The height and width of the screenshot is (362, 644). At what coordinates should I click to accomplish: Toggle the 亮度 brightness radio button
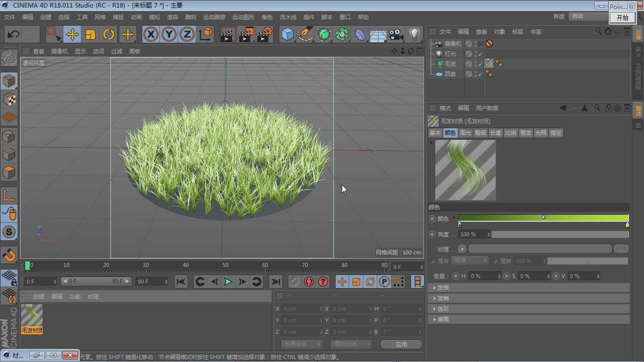[432, 234]
